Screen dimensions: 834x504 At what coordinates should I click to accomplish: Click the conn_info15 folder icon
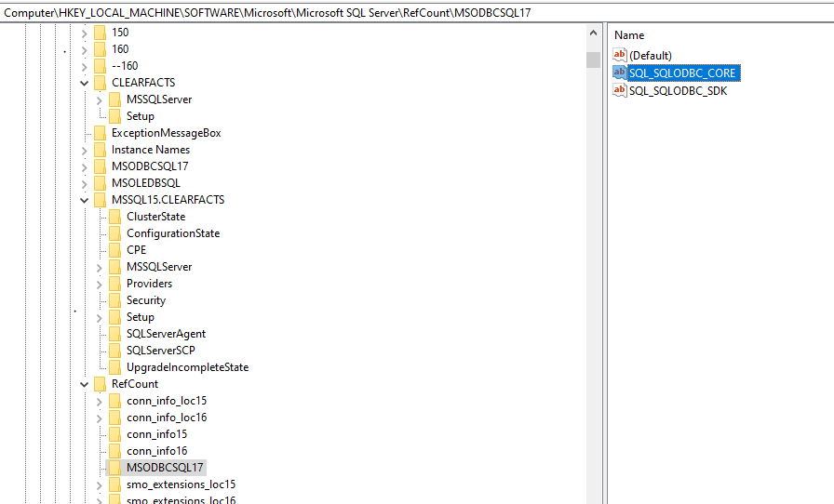click(114, 434)
